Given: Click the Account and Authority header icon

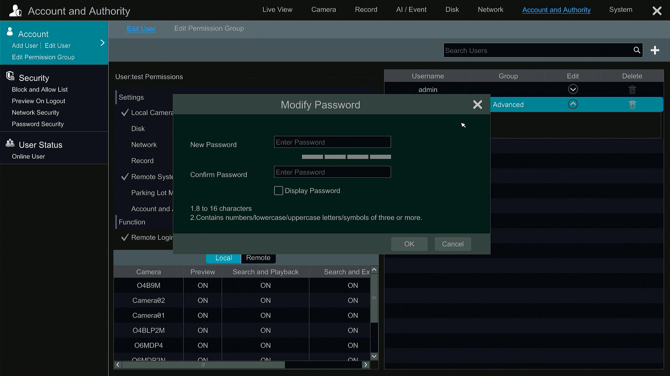Looking at the screenshot, I should 15,11.
